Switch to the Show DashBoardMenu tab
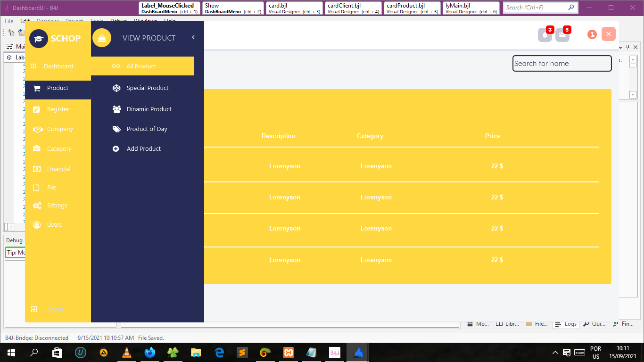The height and width of the screenshot is (362, 644). point(233,8)
